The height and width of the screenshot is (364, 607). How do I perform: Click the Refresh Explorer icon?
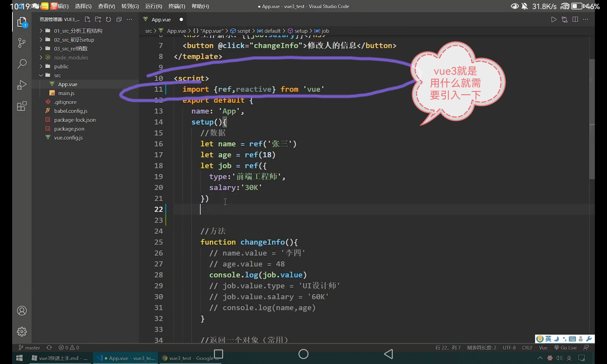click(108, 19)
